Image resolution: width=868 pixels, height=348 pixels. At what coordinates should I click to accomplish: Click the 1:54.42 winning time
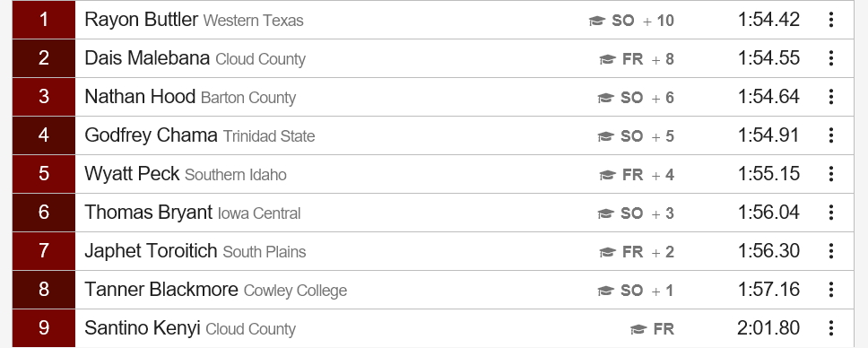[768, 20]
